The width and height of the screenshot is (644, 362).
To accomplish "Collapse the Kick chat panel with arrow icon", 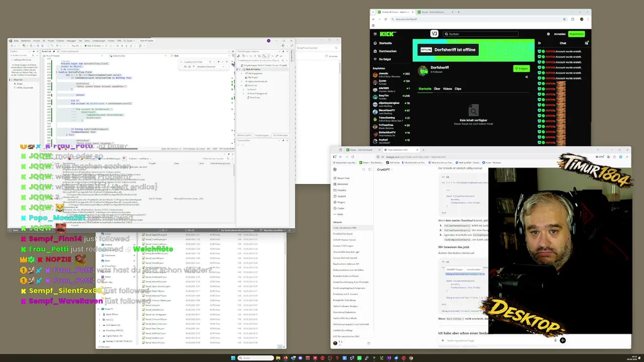I will pyautogui.click(x=539, y=43).
